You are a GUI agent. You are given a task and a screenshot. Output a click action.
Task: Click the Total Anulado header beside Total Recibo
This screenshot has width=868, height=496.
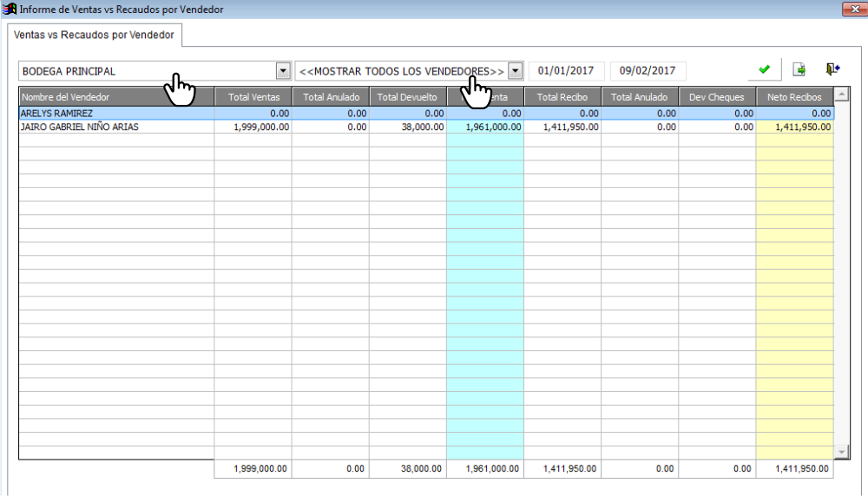point(640,97)
